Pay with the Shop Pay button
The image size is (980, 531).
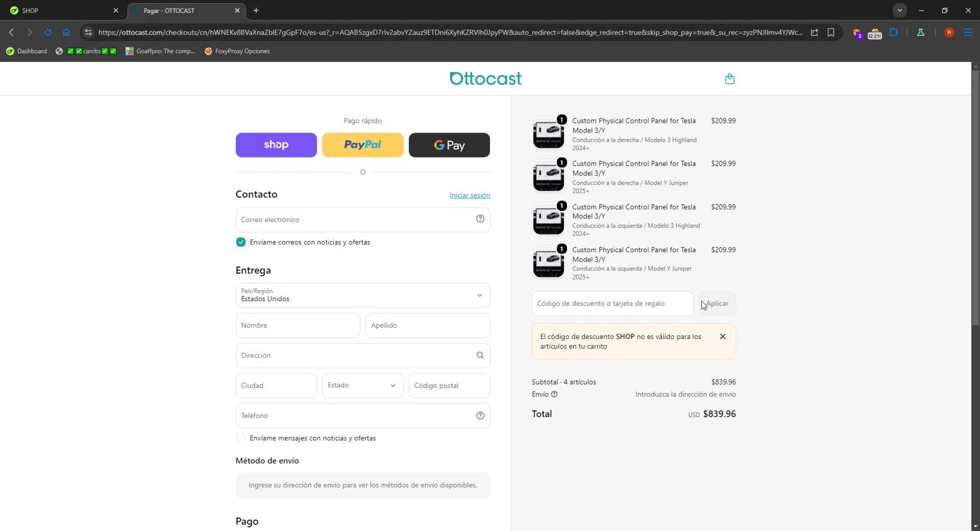pos(276,145)
